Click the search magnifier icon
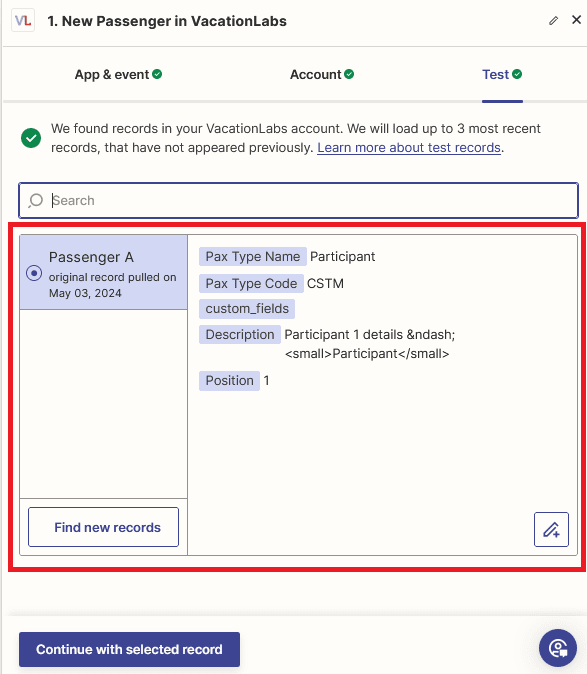 [x=36, y=200]
